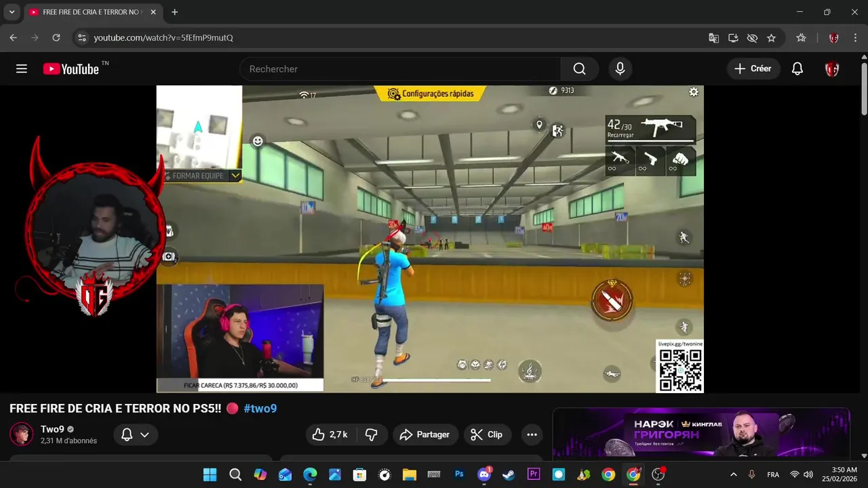Launch Copilot from the taskbar

click(x=260, y=474)
